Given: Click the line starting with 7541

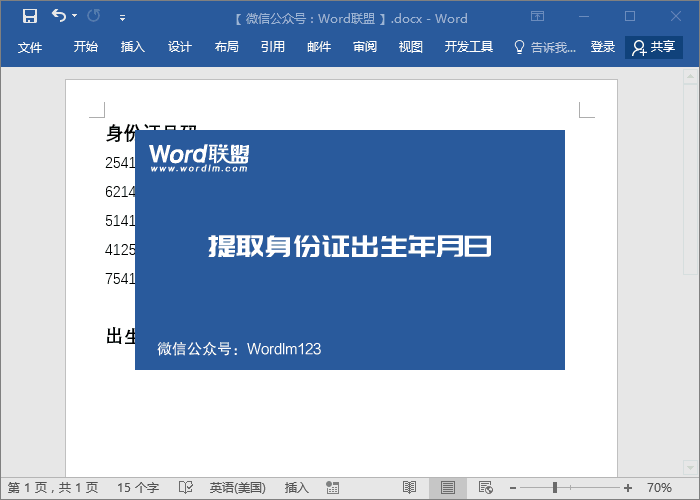Looking at the screenshot, I should (120, 279).
